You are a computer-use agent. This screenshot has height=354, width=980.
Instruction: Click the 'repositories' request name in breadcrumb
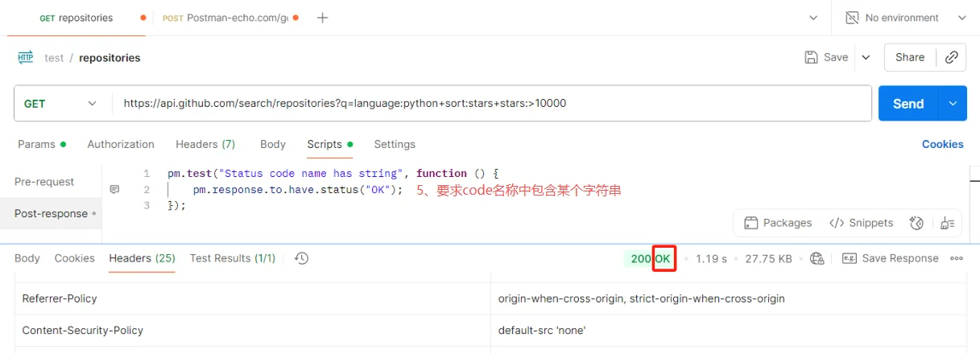click(x=110, y=58)
